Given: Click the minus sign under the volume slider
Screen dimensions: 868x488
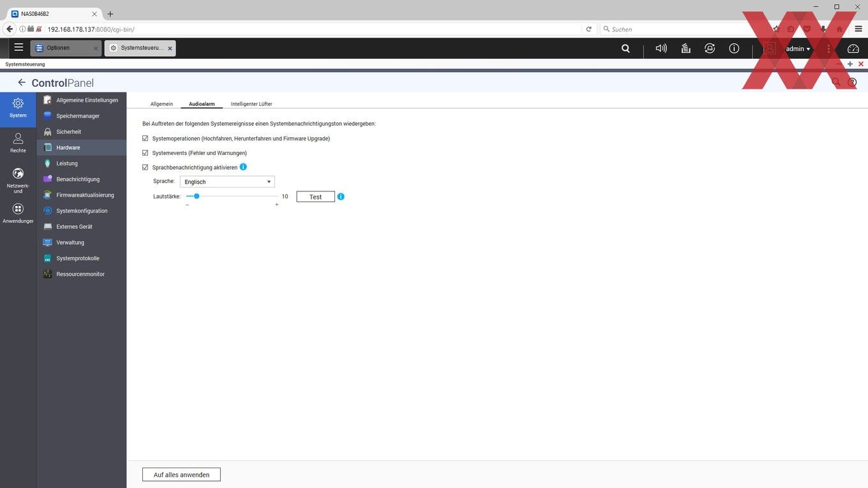Looking at the screenshot, I should (187, 205).
